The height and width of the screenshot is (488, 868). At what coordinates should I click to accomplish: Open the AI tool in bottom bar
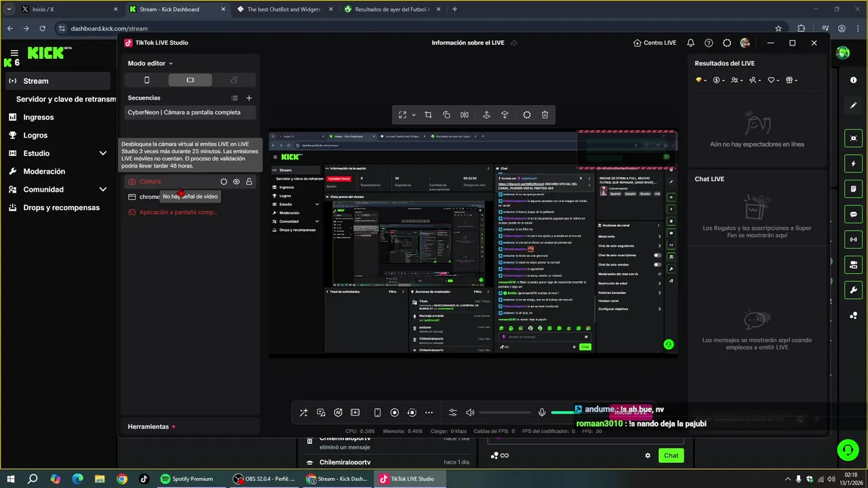coord(338,413)
